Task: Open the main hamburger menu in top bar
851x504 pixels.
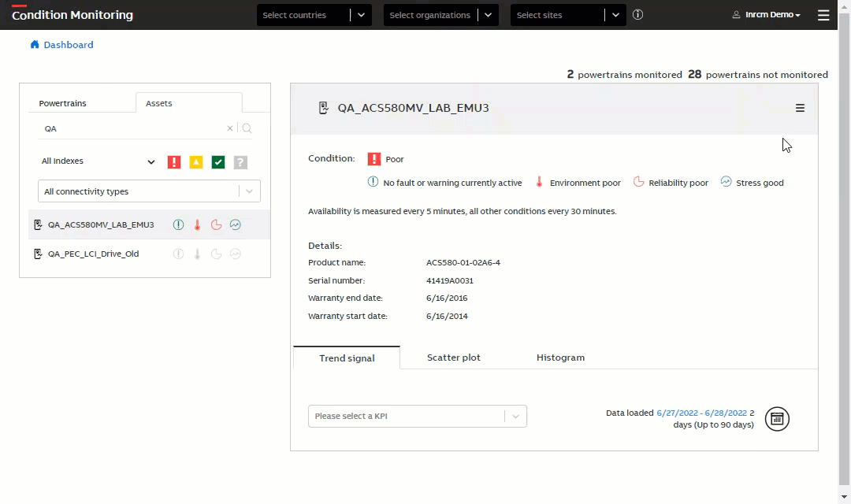Action: click(823, 15)
